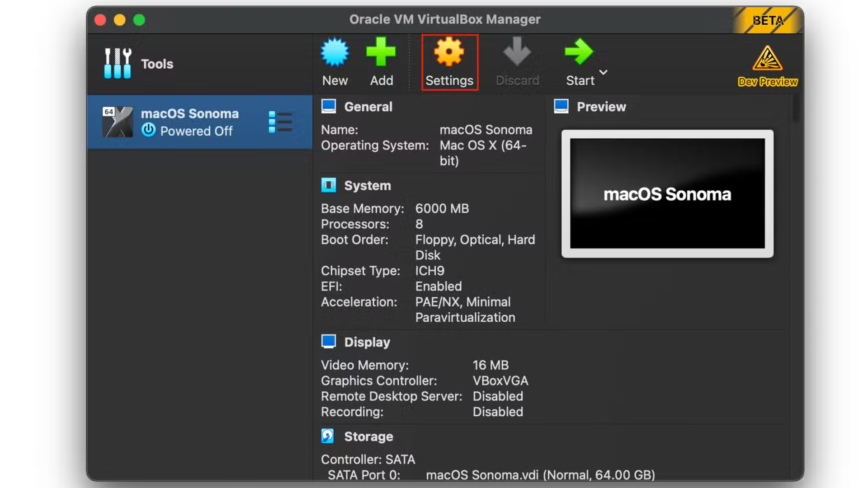Start the VM with green arrow

(580, 62)
